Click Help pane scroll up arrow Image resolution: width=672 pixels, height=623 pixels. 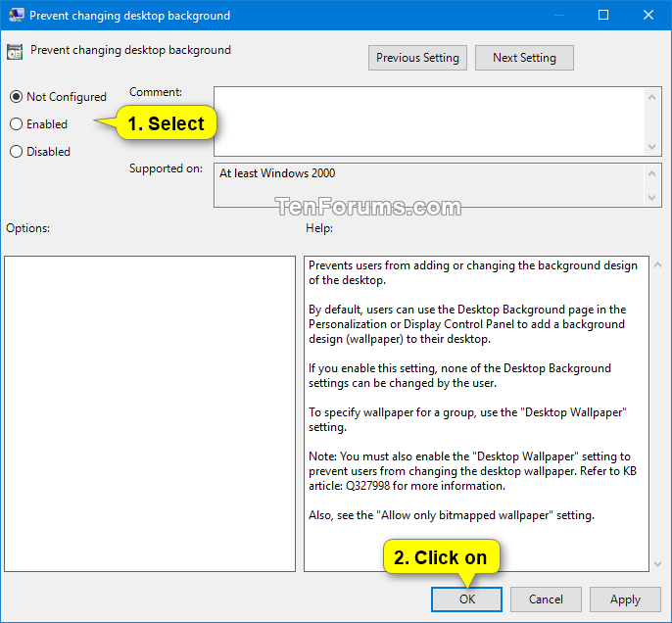point(658,265)
